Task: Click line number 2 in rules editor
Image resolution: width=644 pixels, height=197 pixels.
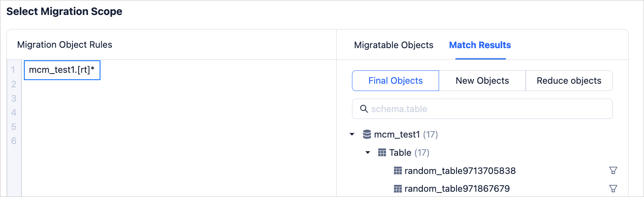Action: coord(14,84)
